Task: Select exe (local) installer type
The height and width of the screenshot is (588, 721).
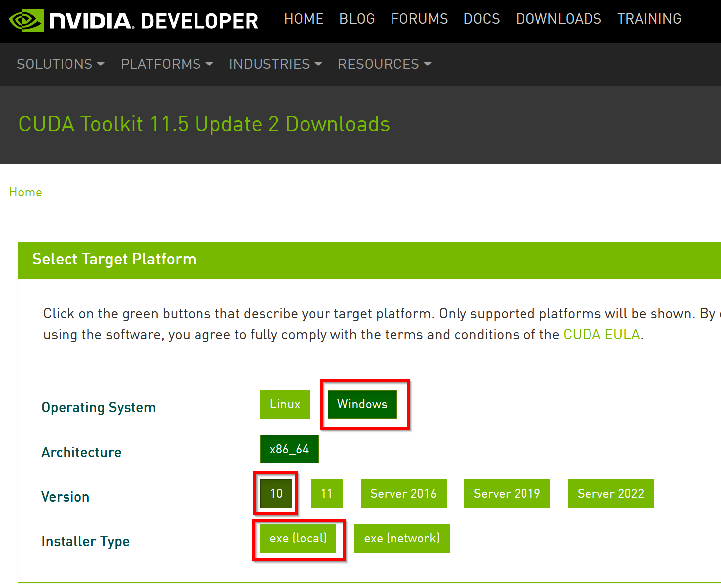Action: (x=298, y=538)
